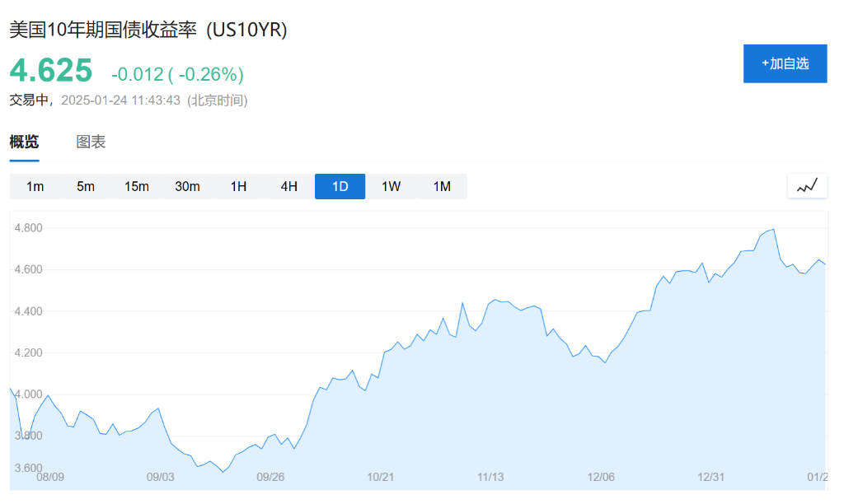This screenshot has height=504, width=844.
Task: Click the 08/09 date label
Action: pyautogui.click(x=50, y=477)
